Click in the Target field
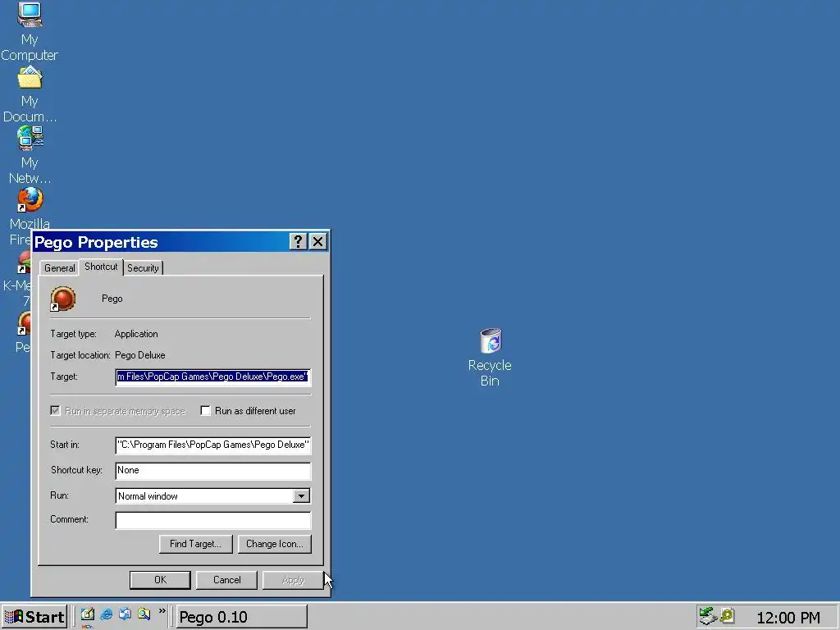Screen dimensions: 840x630 pos(212,377)
